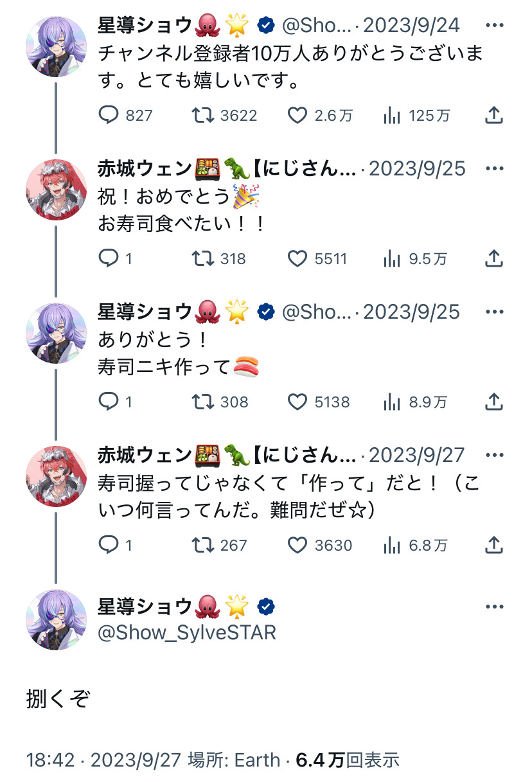
Task: Reply to the ありがとう！寿司ニキ作って tweet
Action: (x=116, y=402)
